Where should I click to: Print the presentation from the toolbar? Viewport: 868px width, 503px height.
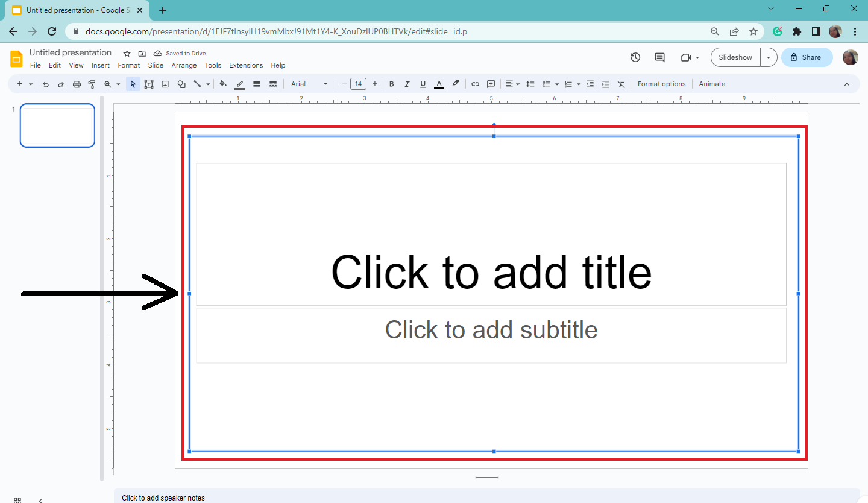pos(77,84)
